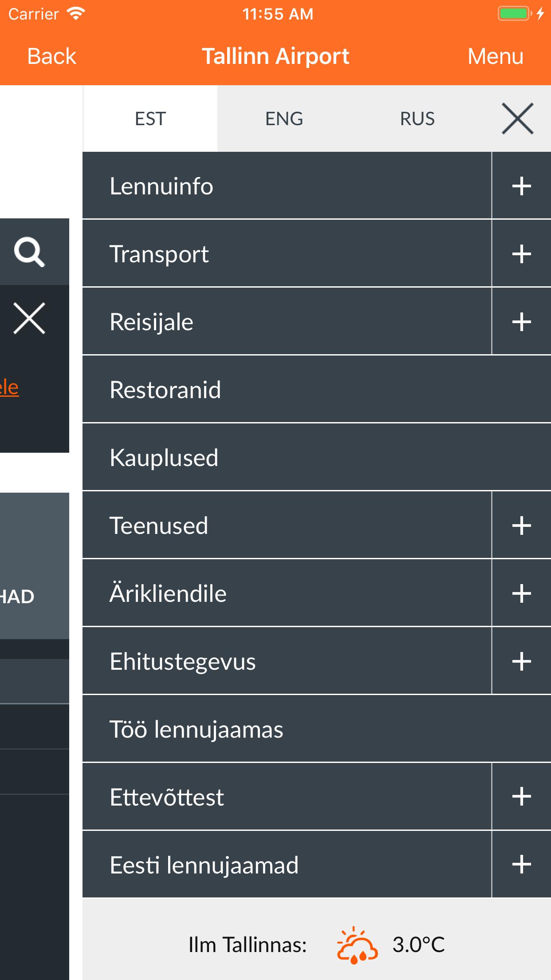Screen dimensions: 551x980
Task: Expand the Ärikliendile plus icon
Action: [x=521, y=593]
